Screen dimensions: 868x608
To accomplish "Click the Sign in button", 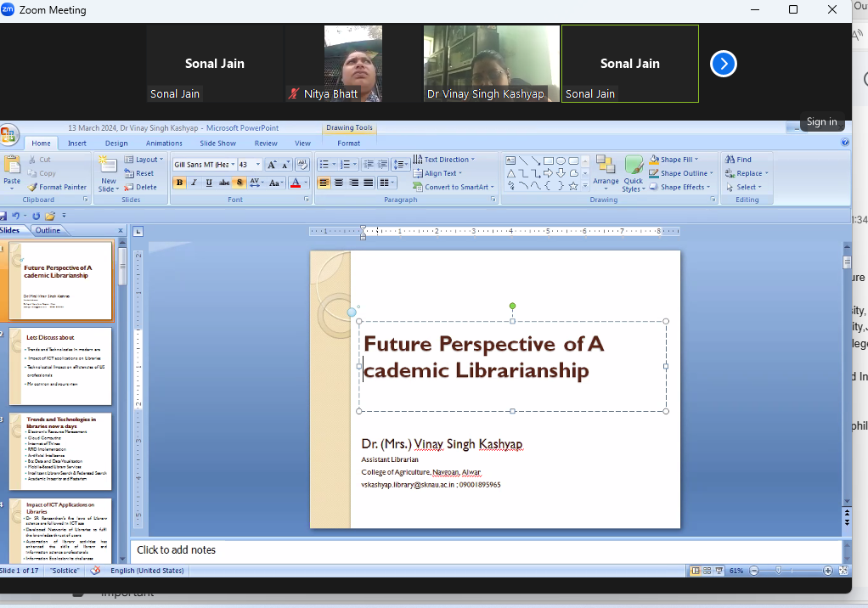I will pos(821,121).
